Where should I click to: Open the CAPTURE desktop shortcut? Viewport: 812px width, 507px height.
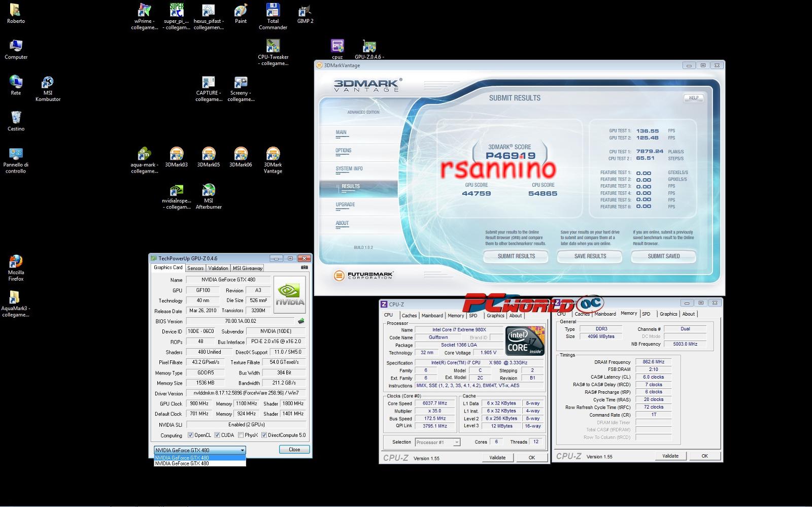click(209, 89)
